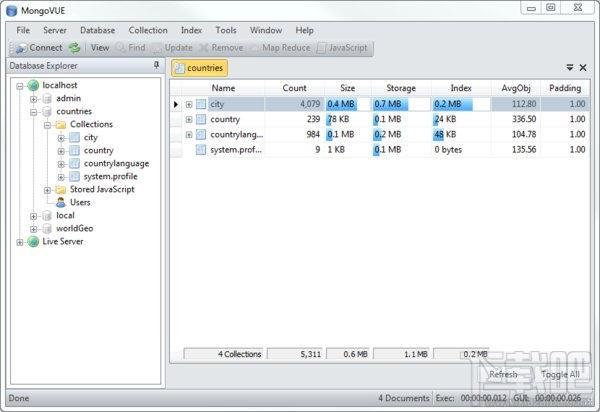Click the Users icon in tree
The width and height of the screenshot is (600, 412).
click(x=61, y=202)
